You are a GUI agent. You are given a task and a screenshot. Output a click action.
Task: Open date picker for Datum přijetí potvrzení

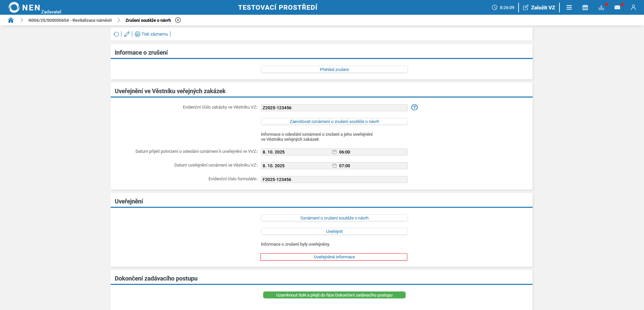click(334, 152)
